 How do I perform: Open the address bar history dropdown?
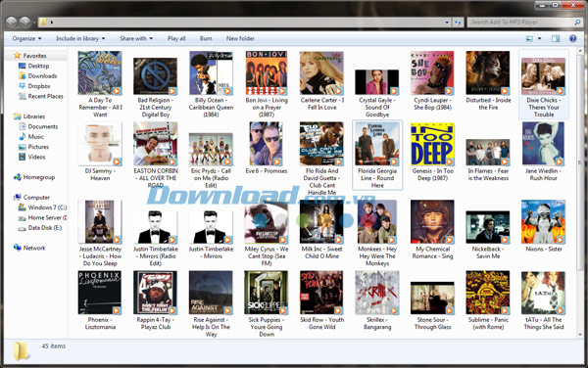coord(447,23)
